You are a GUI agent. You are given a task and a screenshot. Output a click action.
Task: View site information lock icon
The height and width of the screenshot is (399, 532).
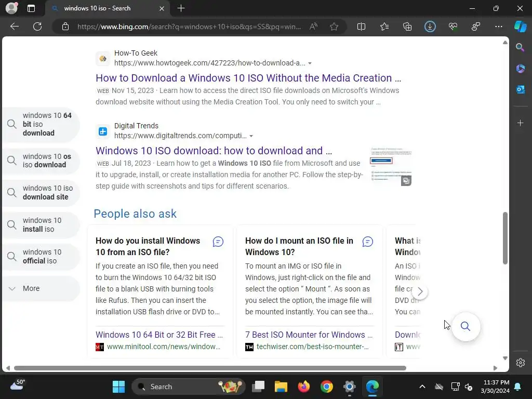tap(65, 26)
